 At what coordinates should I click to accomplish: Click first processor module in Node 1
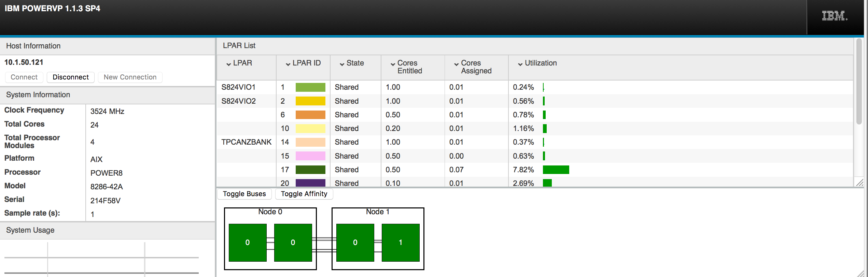[355, 243]
